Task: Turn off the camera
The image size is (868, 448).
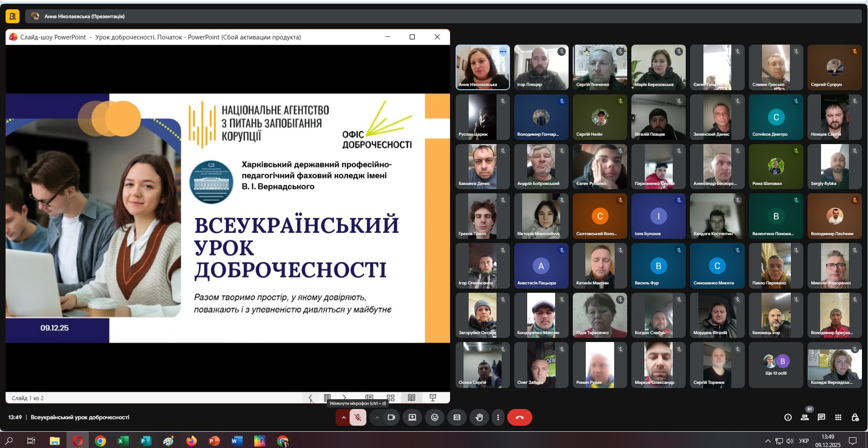Action: pyautogui.click(x=391, y=417)
